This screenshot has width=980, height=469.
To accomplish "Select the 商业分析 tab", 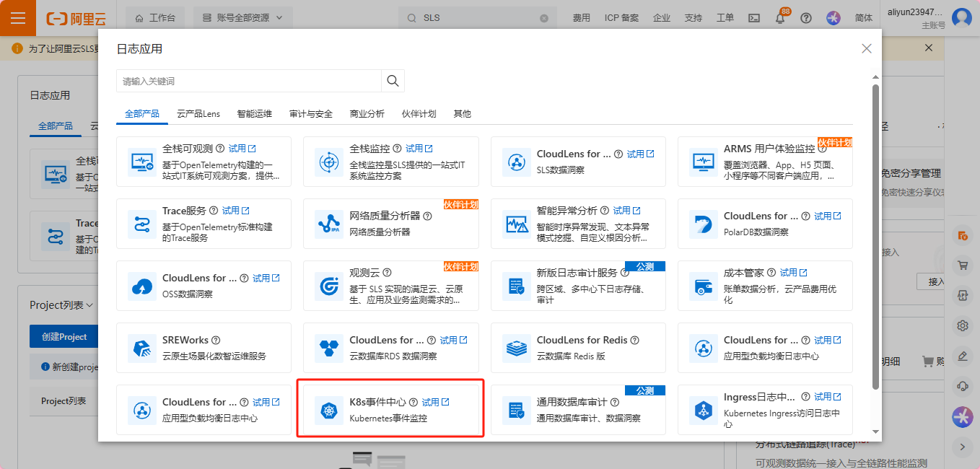I will coord(367,114).
